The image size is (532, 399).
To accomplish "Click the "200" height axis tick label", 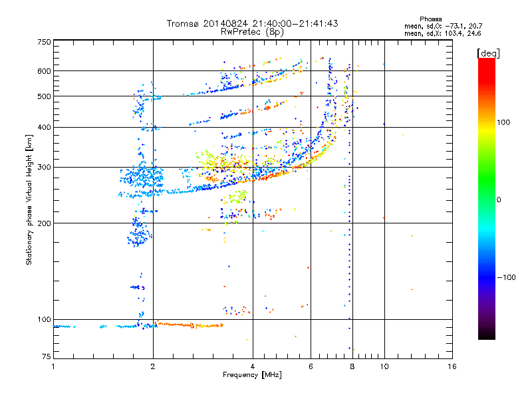I will tap(44, 223).
